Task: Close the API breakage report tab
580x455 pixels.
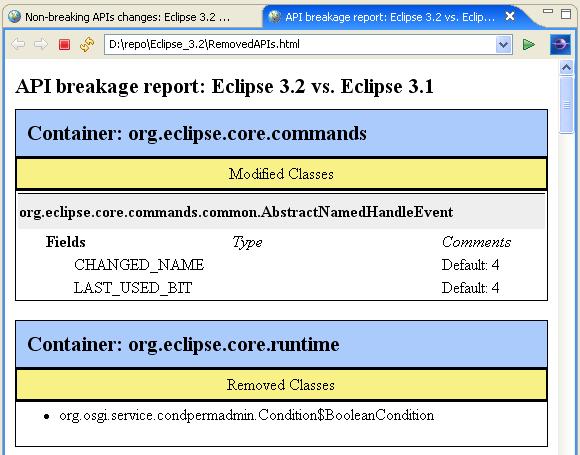Action: click(510, 16)
